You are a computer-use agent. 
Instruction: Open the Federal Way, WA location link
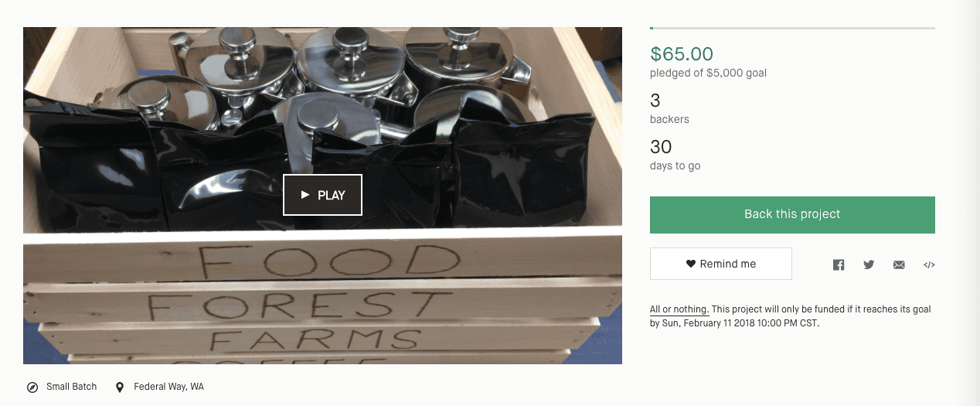tap(168, 387)
